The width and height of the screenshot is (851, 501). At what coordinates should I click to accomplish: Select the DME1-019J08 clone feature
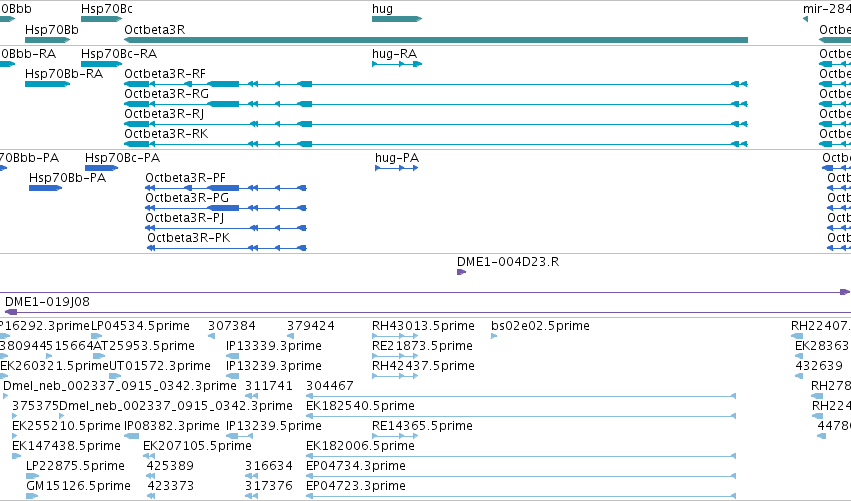coord(428,312)
